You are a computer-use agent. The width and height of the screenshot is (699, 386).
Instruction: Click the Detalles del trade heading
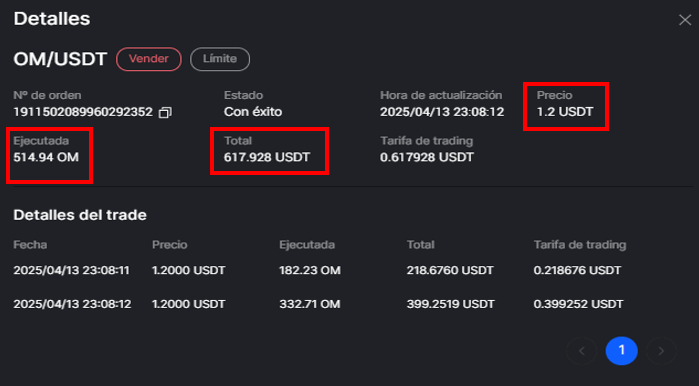(x=80, y=215)
